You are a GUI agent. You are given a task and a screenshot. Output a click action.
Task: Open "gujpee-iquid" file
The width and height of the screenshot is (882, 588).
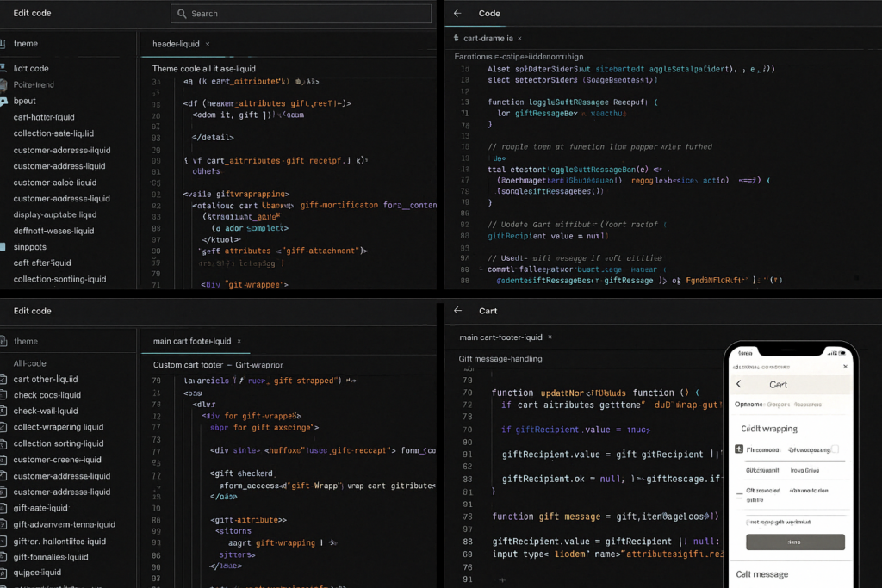pyautogui.click(x=37, y=573)
